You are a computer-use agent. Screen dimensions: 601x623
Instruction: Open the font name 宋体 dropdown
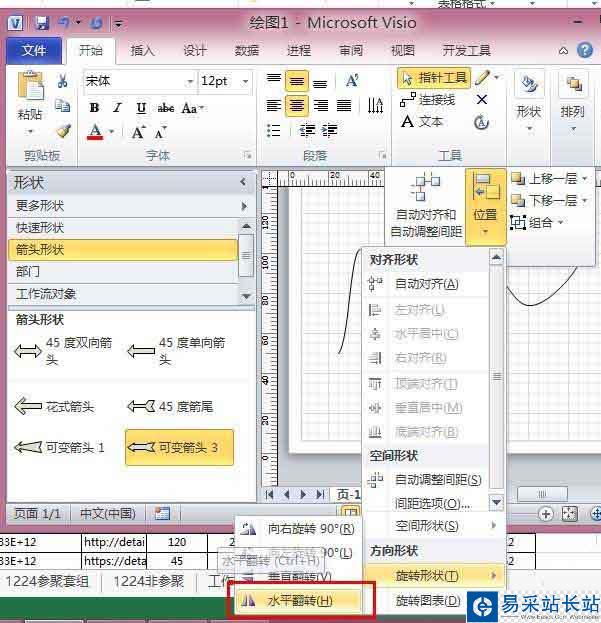[x=190, y=81]
